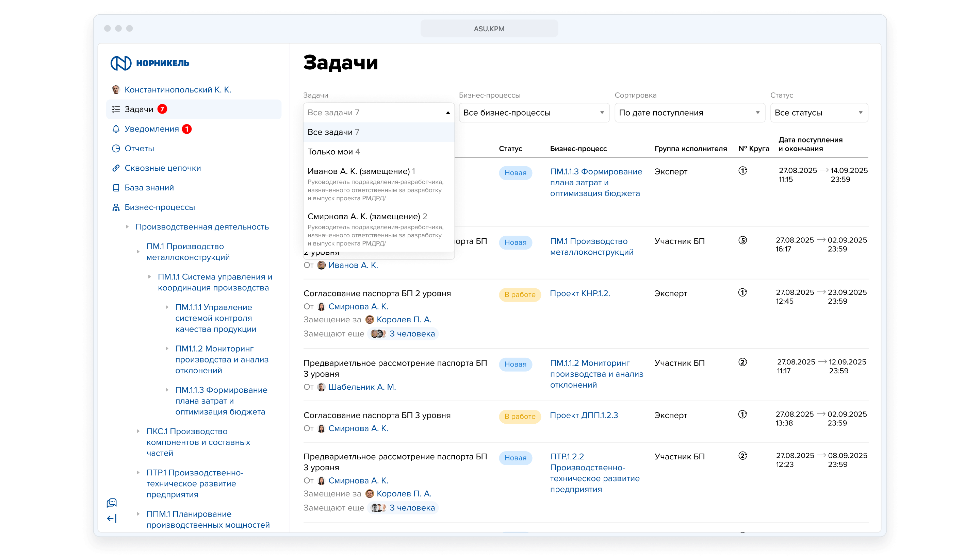The image size is (980, 559).
Task: Click the chain link icon for Сквозные цепочки
Action: (116, 168)
